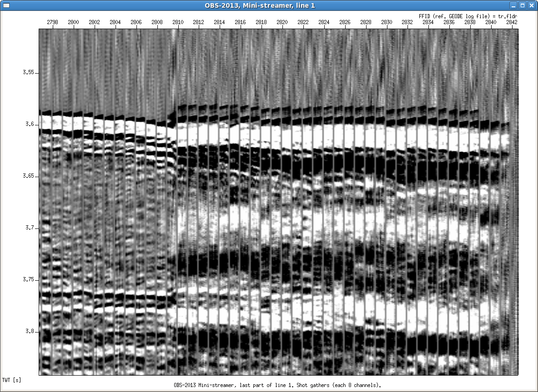This screenshot has width=538, height=392.
Task: Click the FFID tick label 2842
Action: [512, 22]
